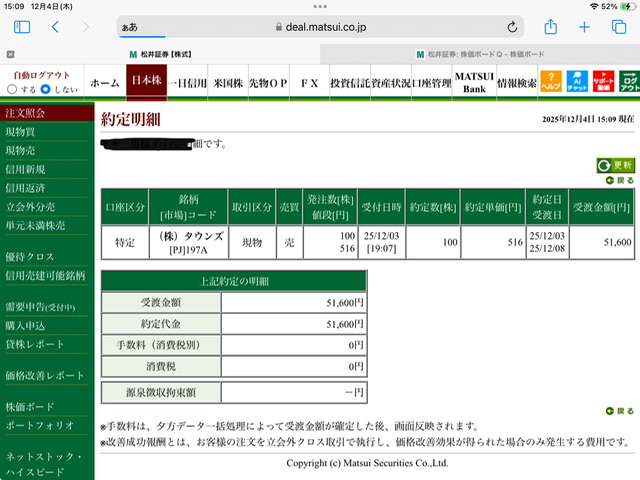Tap the three-dot multitasking control
This screenshot has width=640, height=480.
[320, 7]
